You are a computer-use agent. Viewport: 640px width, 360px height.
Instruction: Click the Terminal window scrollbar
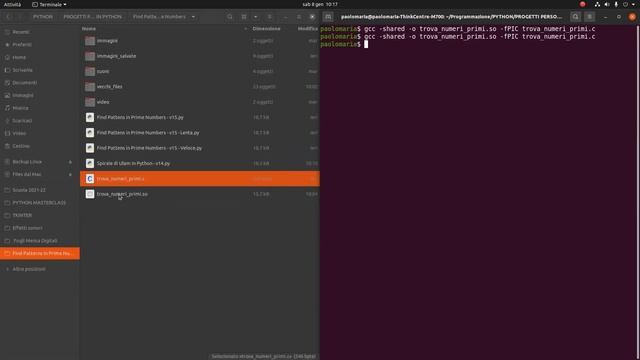638,193
